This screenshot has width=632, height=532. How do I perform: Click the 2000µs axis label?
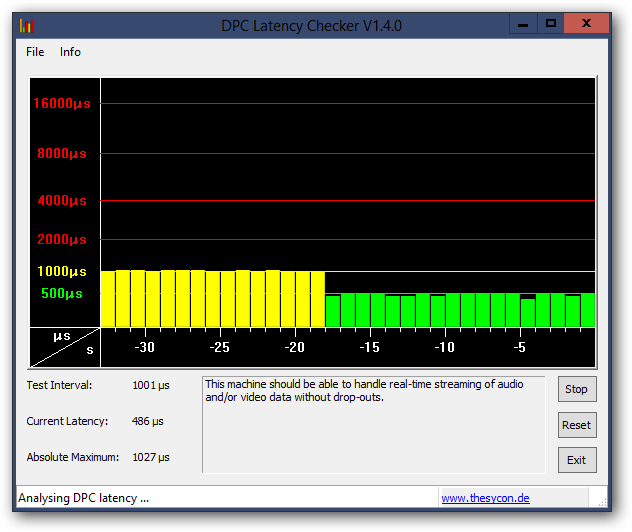point(62,239)
